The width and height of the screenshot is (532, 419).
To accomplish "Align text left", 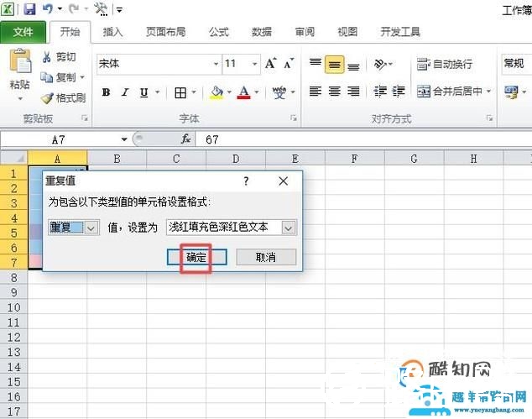I will (316, 91).
